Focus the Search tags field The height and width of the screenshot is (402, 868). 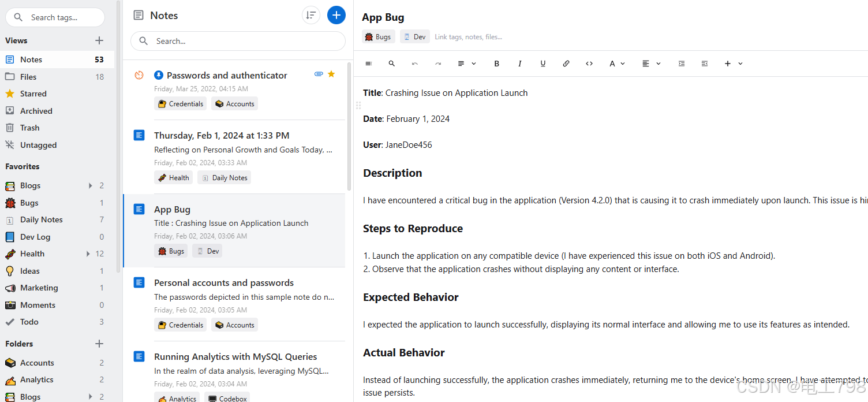coord(55,17)
